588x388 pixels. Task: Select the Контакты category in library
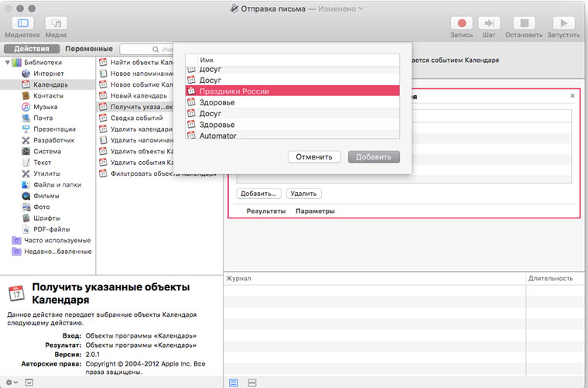point(47,96)
